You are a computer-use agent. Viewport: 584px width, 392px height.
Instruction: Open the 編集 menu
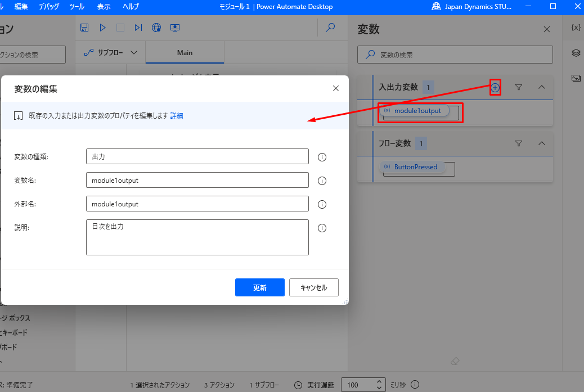point(21,7)
